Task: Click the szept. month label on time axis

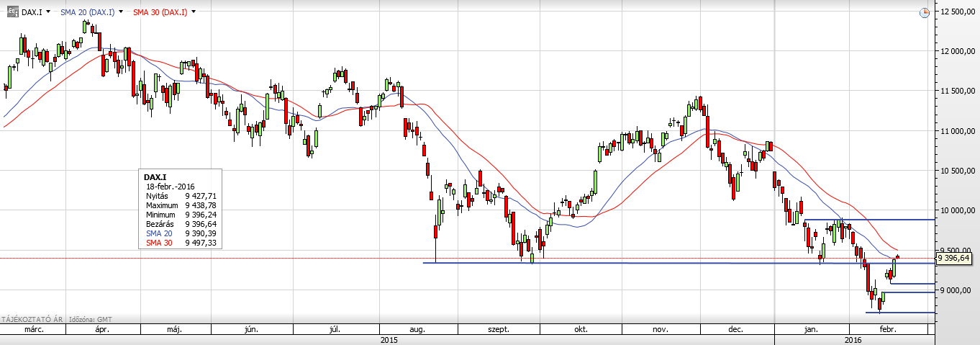Action: click(498, 329)
